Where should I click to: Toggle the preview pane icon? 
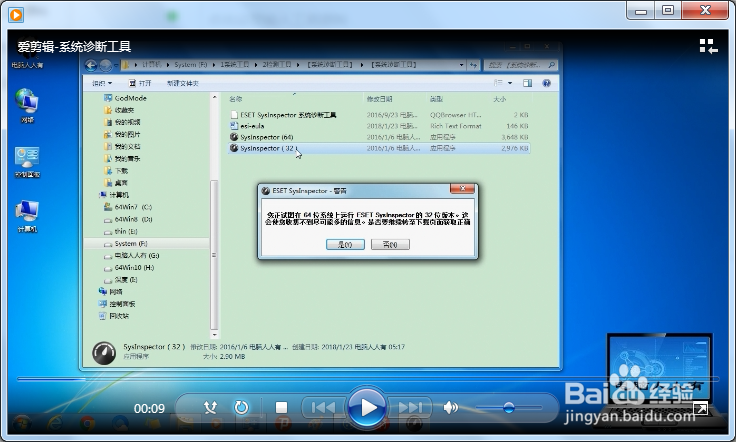527,83
